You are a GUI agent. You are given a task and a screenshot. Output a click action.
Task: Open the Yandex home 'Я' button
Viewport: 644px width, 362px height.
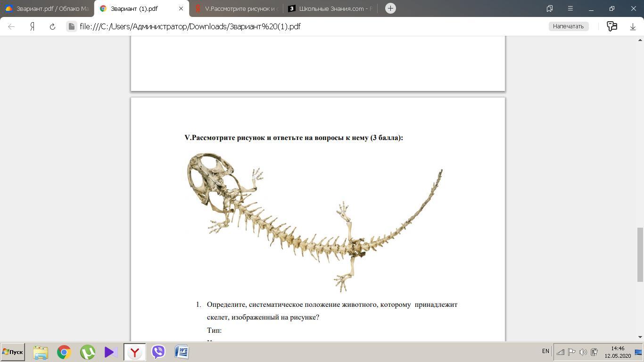pos(32,26)
